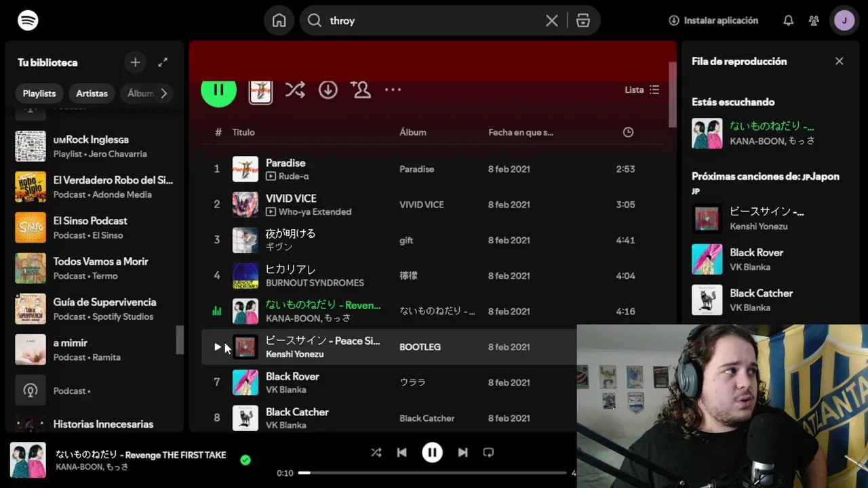The image size is (868, 488).
Task: Open the BOOTLEG album
Action: click(420, 347)
